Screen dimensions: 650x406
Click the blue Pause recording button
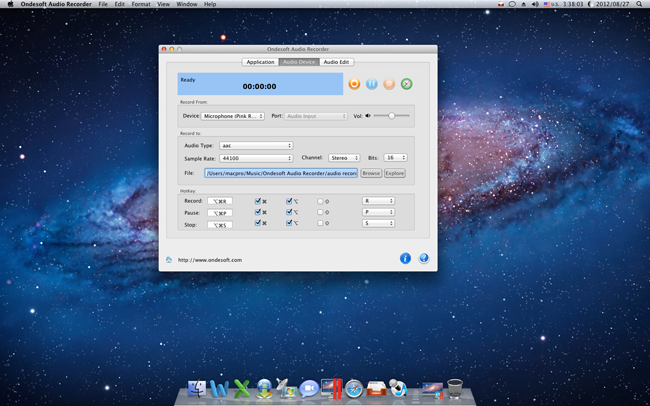[371, 84]
